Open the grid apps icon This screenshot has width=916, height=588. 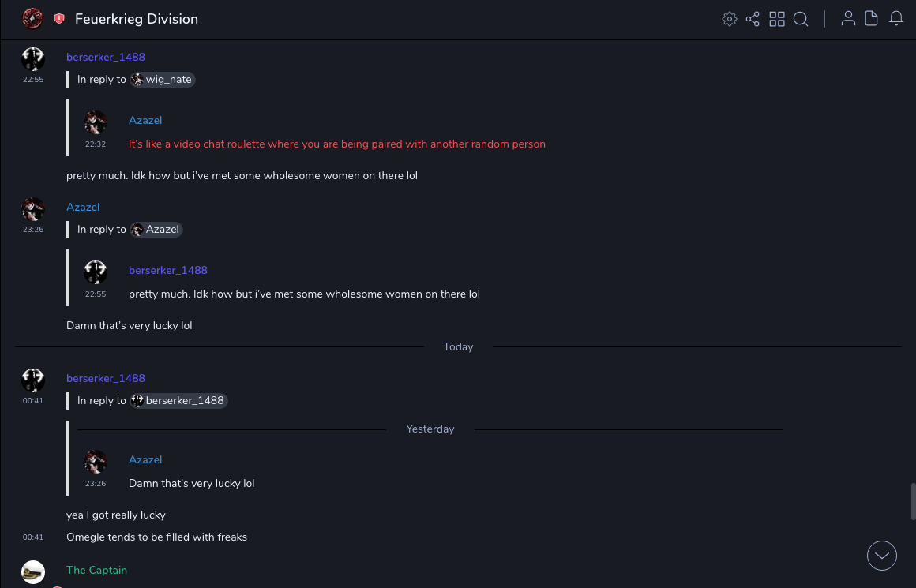pos(777,19)
